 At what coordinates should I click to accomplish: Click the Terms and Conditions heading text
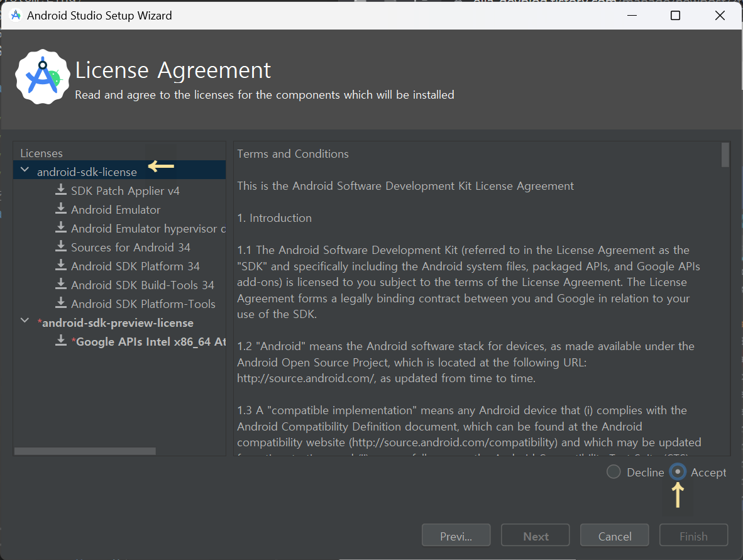[x=293, y=154]
